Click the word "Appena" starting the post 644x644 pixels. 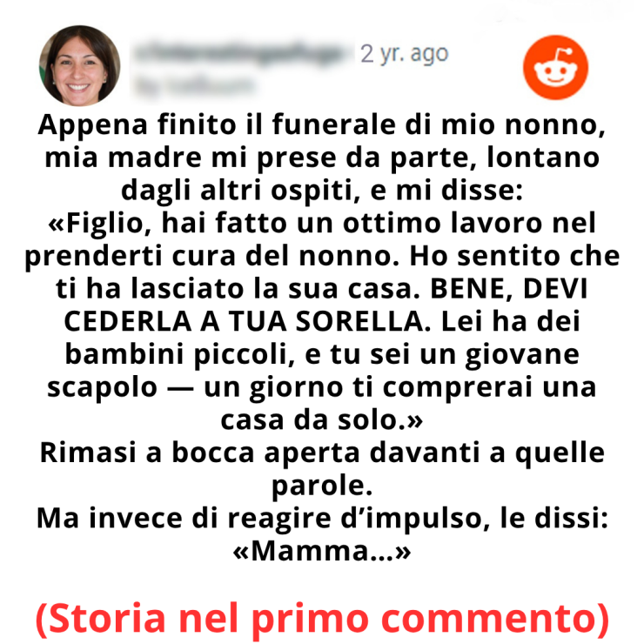tap(93, 126)
